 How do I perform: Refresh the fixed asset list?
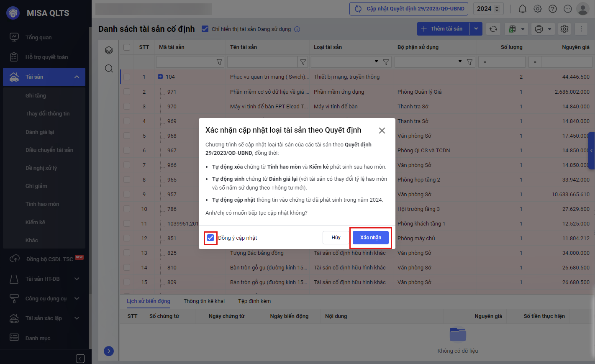click(x=493, y=29)
